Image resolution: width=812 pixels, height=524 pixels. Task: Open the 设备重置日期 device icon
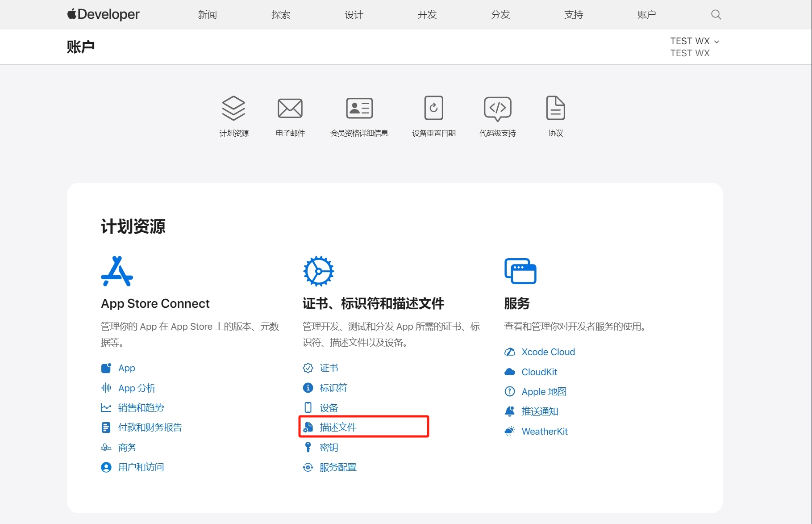tap(433, 108)
